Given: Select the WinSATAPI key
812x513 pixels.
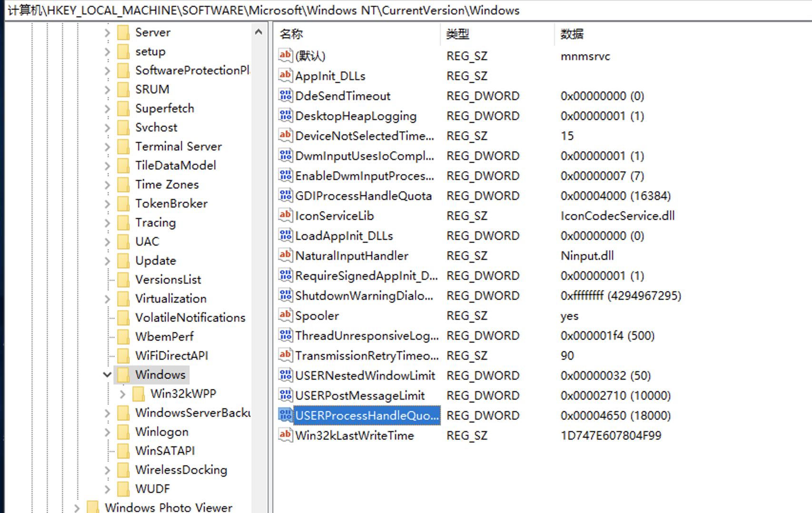Looking at the screenshot, I should point(165,451).
